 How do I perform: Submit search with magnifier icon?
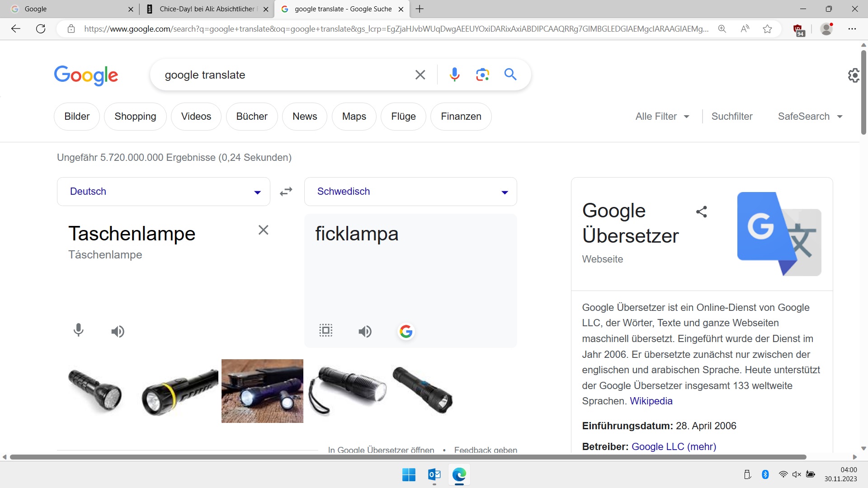tap(510, 74)
